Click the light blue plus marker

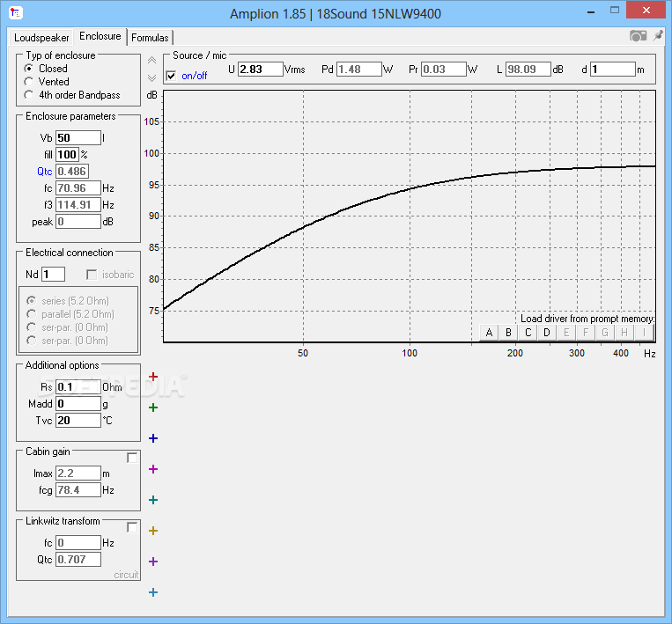153,592
